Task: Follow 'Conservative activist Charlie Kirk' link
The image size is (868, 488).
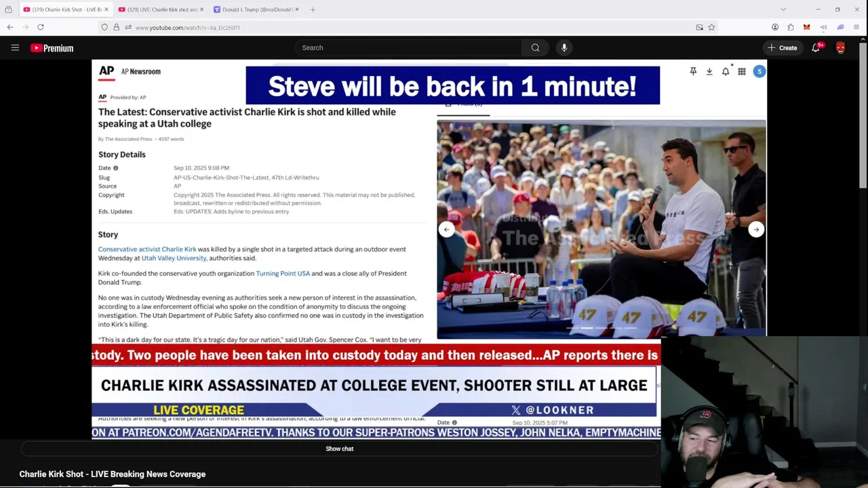Action: (x=147, y=249)
